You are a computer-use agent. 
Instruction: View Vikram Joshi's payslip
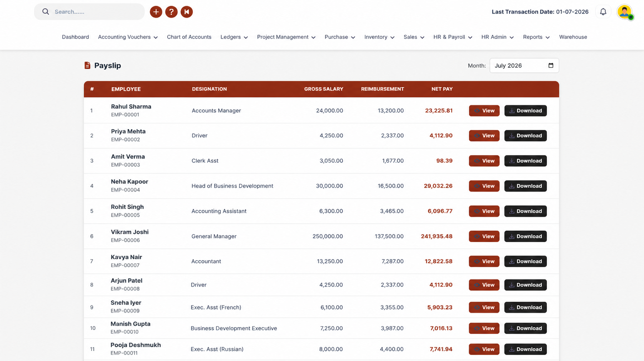484,236
